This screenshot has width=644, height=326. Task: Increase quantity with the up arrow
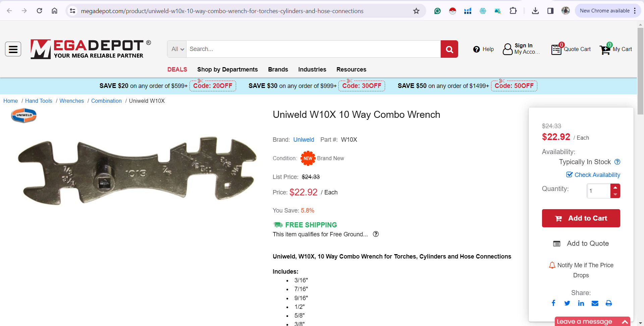[x=615, y=187]
